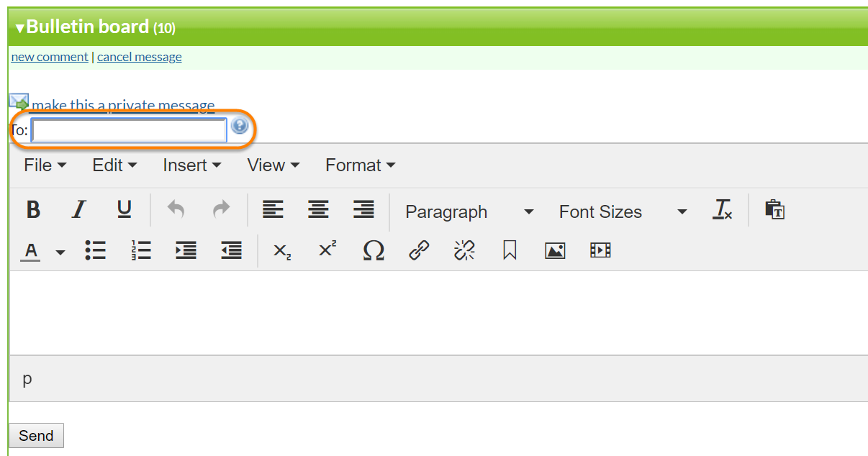Open the Font Sizes dropdown
The width and height of the screenshot is (868, 456).
coord(623,212)
